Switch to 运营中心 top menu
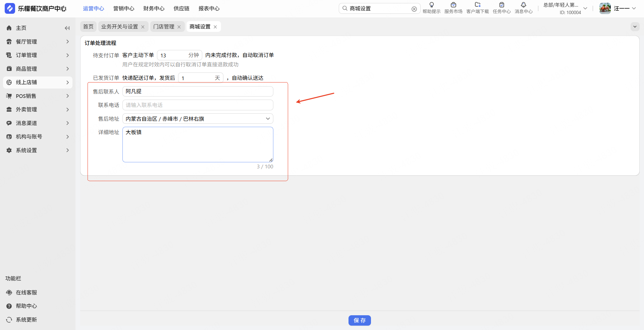Image resolution: width=644 pixels, height=330 pixels. [x=94, y=8]
